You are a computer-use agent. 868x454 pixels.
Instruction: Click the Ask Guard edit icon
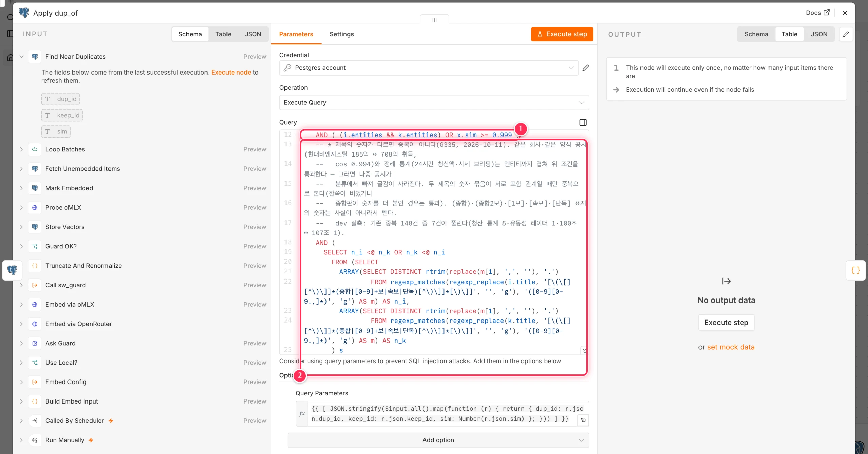pyautogui.click(x=35, y=343)
